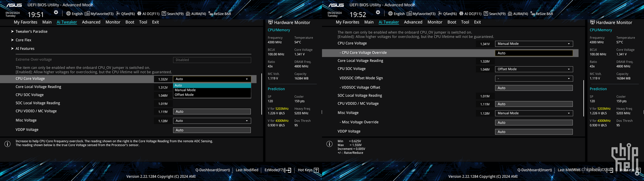Click CPU VDDIO / MC Voltage field, left screen
Image resolution: width=644 pixels, height=181 pixels.
click(x=212, y=112)
